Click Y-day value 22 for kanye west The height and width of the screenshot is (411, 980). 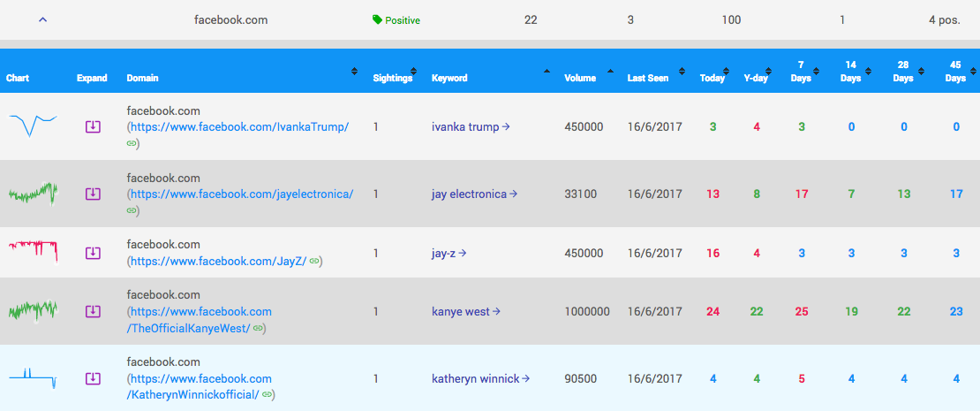(757, 311)
